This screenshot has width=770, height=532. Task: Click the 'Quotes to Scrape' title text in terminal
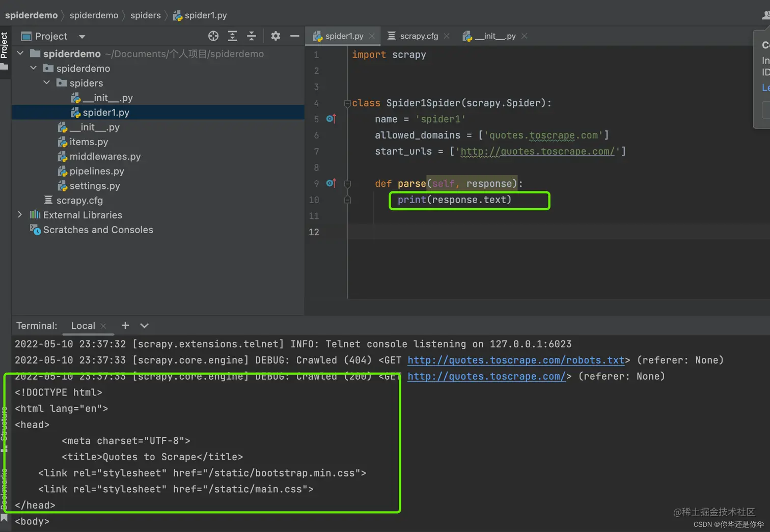coord(149,457)
